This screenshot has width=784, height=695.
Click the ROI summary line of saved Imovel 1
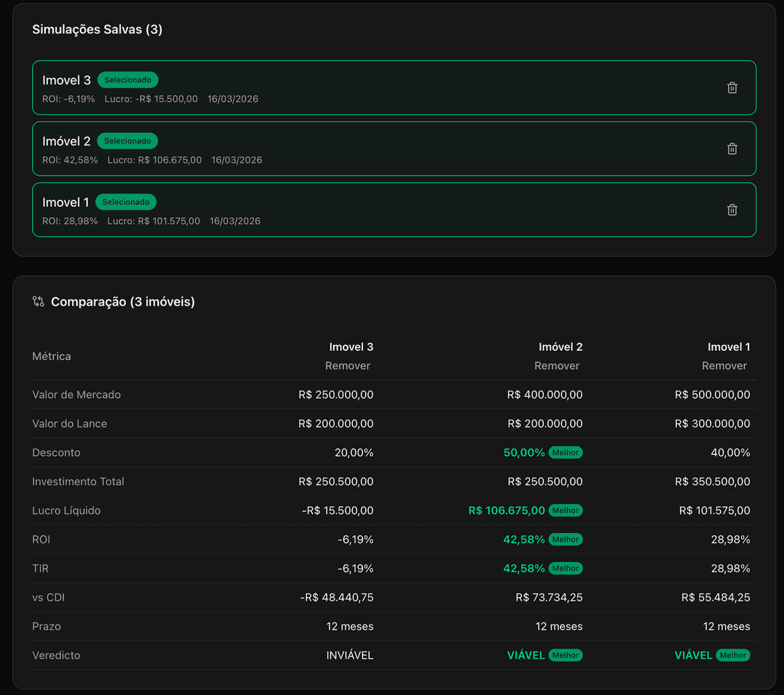pos(70,221)
